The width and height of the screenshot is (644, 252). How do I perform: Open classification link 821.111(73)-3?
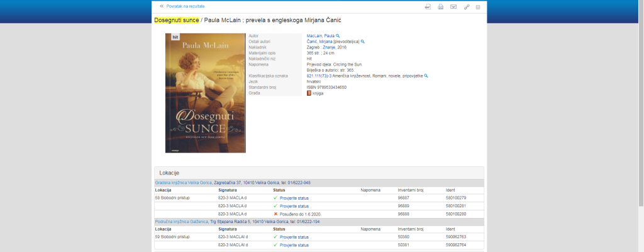coord(319,76)
